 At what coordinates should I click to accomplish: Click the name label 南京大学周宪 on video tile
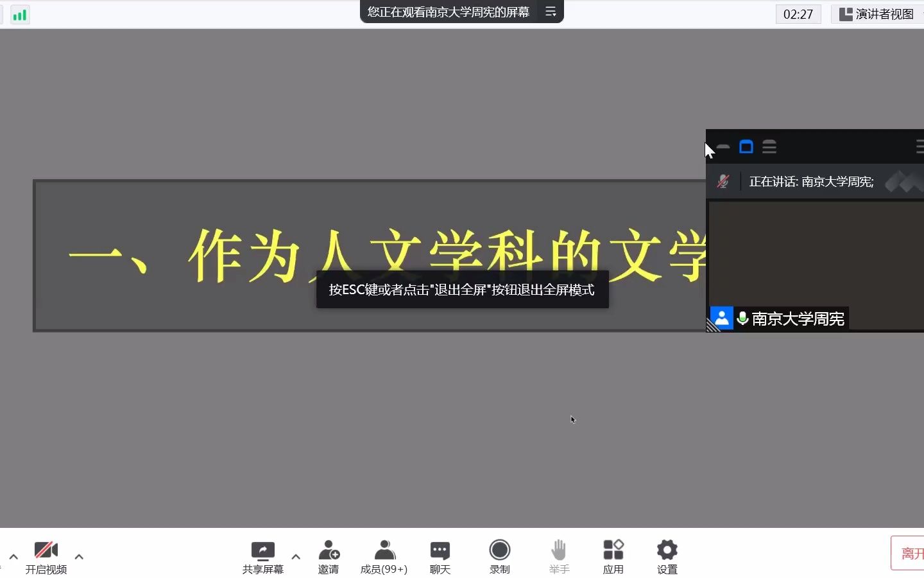click(x=798, y=319)
